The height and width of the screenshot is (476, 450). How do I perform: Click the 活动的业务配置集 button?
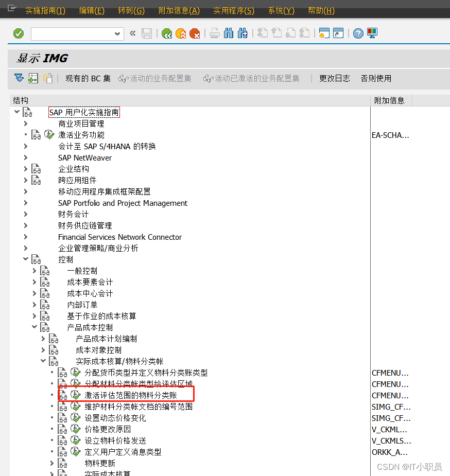[x=155, y=79]
